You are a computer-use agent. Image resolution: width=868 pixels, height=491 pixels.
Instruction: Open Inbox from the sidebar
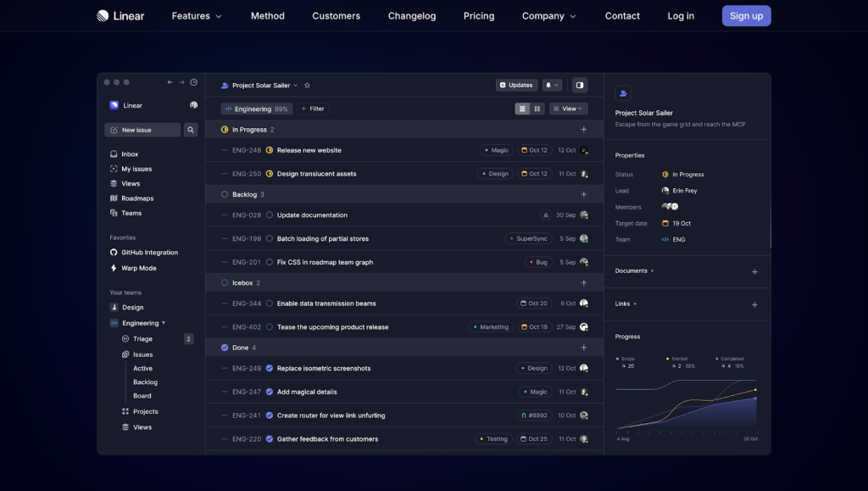click(129, 154)
